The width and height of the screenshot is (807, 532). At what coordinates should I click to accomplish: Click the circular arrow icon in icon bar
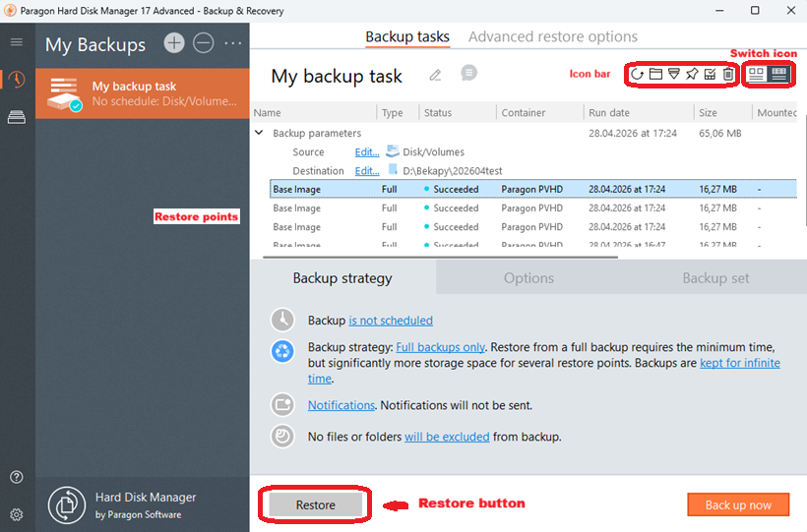coord(637,74)
